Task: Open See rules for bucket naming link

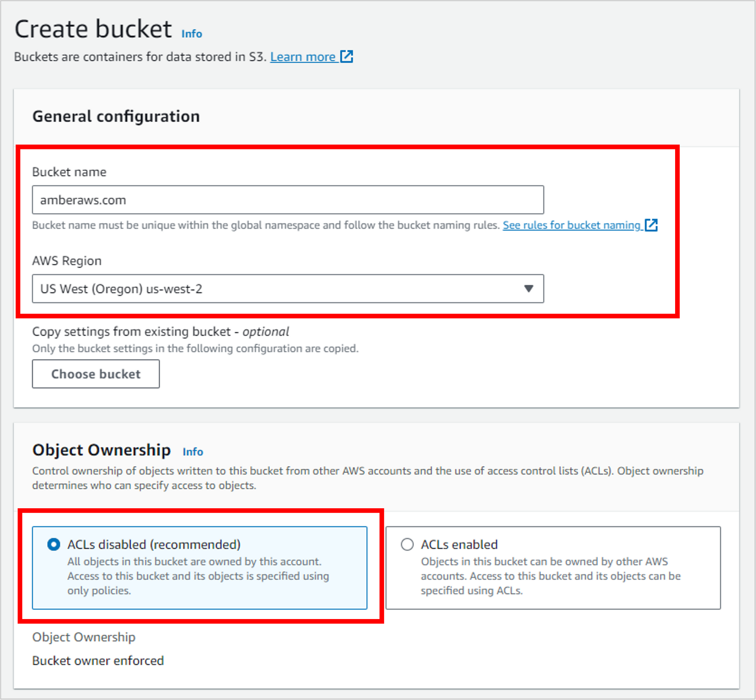Action: click(x=571, y=225)
